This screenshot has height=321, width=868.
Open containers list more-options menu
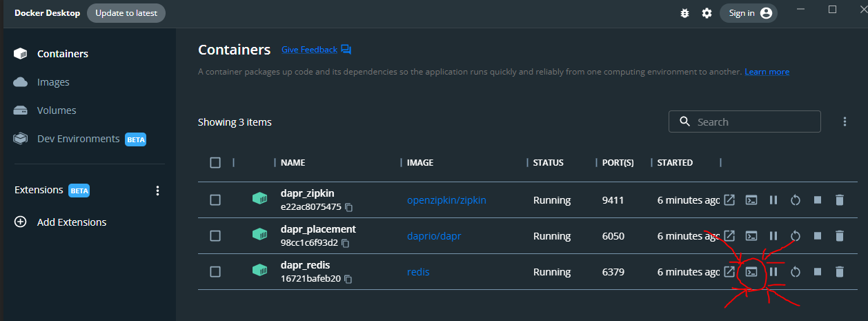point(845,121)
